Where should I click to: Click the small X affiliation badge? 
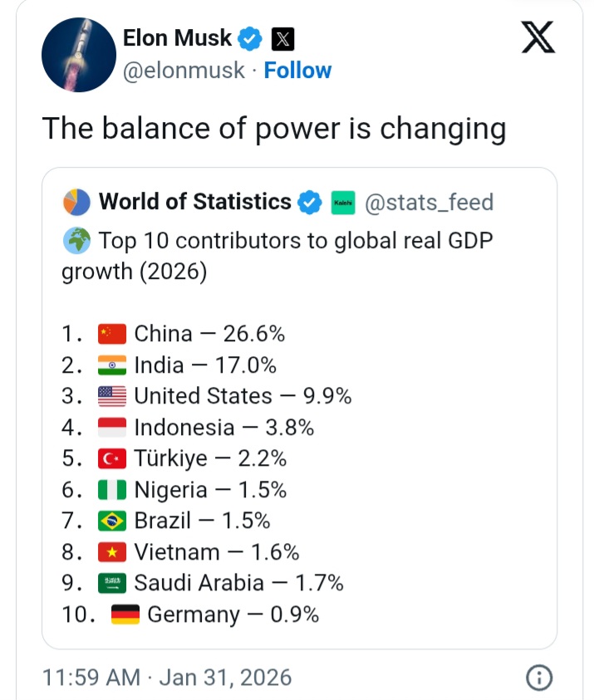pyautogui.click(x=283, y=37)
